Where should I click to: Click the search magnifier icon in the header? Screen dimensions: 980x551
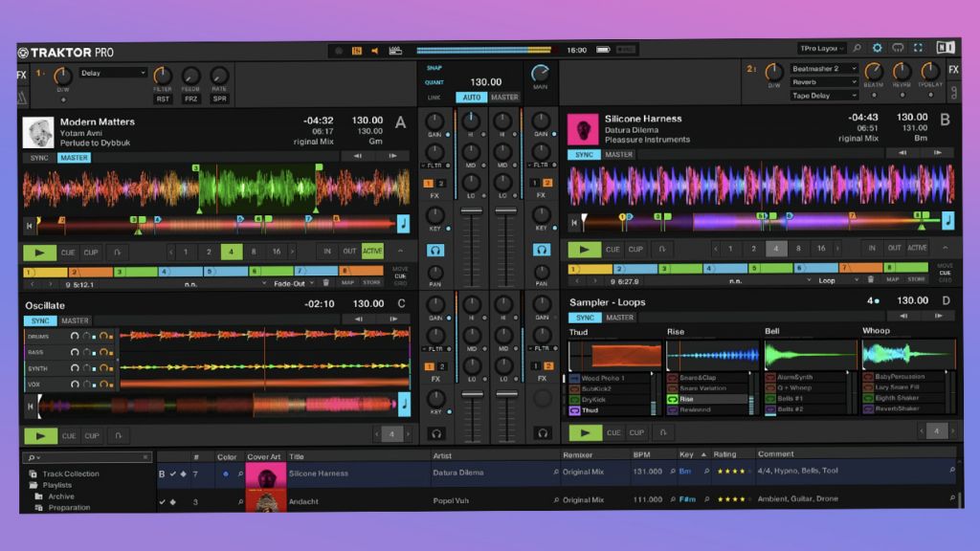pos(858,47)
